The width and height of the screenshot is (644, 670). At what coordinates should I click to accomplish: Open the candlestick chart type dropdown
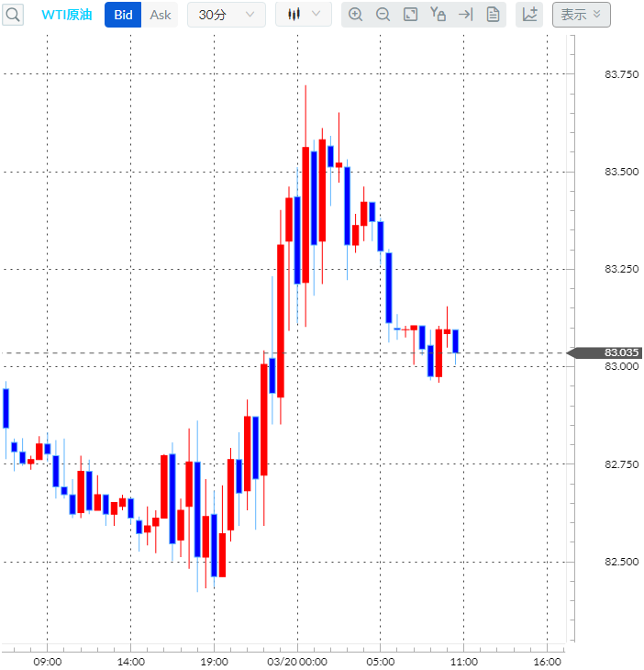(x=304, y=14)
